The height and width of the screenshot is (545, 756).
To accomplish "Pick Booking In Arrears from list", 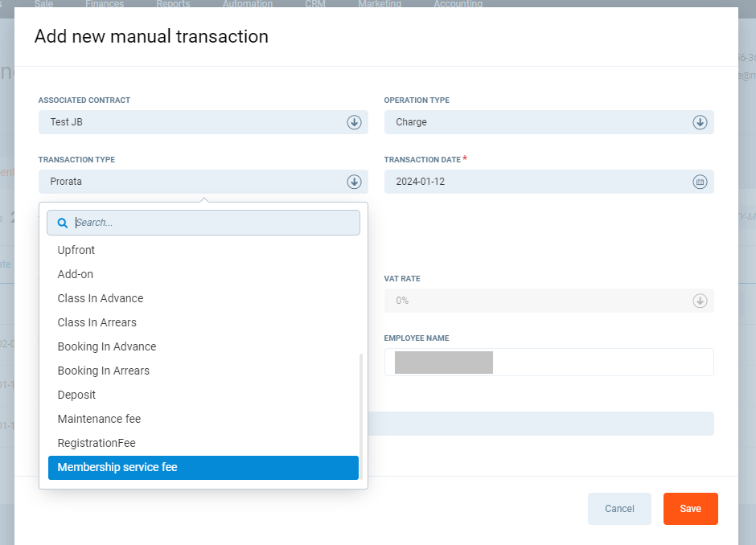I will point(104,371).
